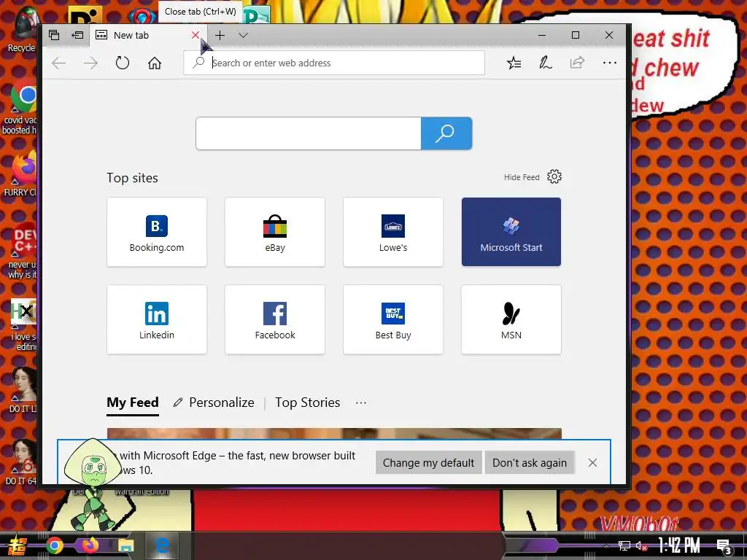Click the Edge taskbar icon
The width and height of the screenshot is (747, 560).
(162, 545)
